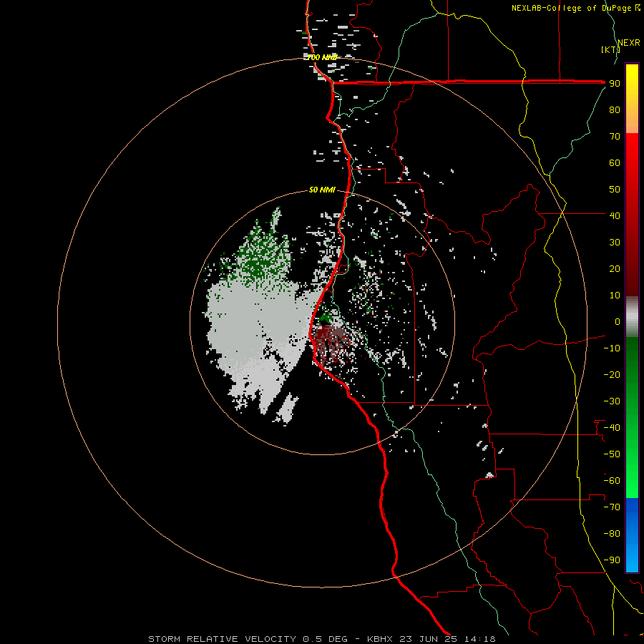The image size is (644, 644).
Task: Click the positive 70 scale value
Action: 615,137
